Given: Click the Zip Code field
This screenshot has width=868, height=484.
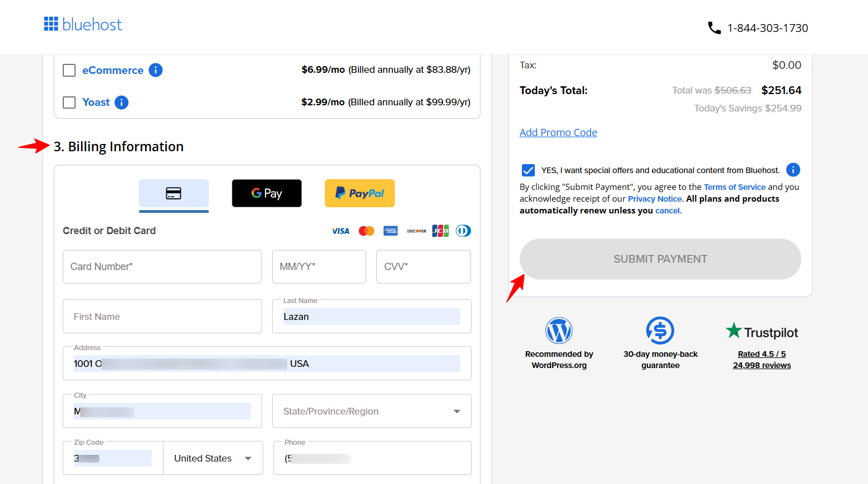Looking at the screenshot, I should pos(113,458).
